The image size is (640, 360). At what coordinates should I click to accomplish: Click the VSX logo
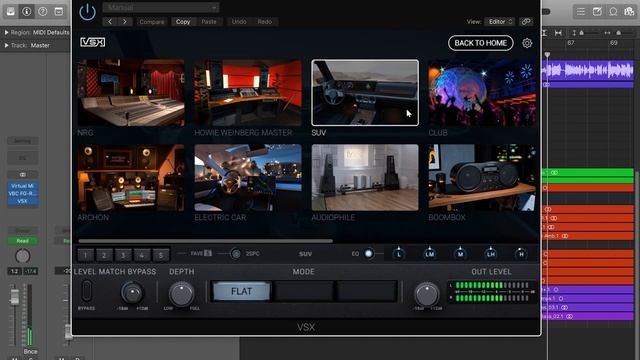pos(93,42)
